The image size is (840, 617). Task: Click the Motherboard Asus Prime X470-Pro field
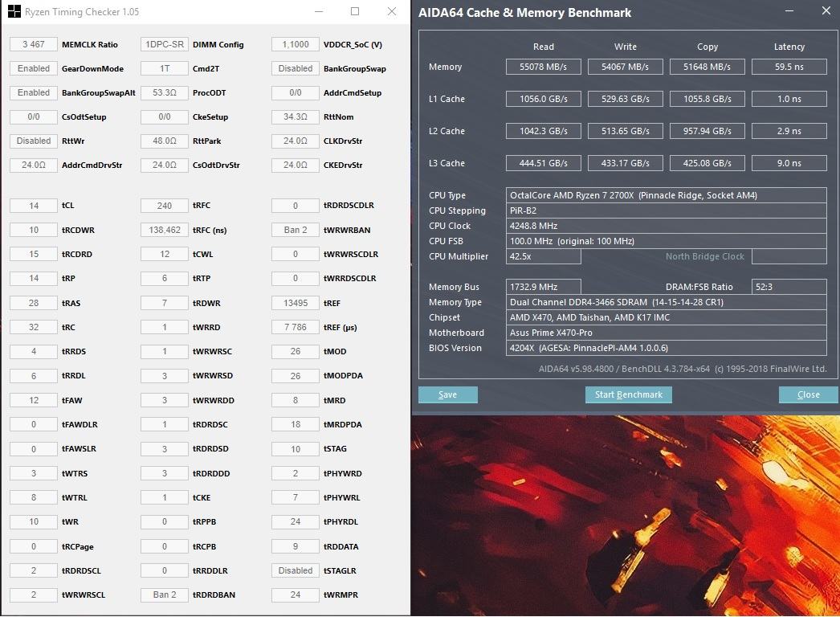click(x=666, y=333)
